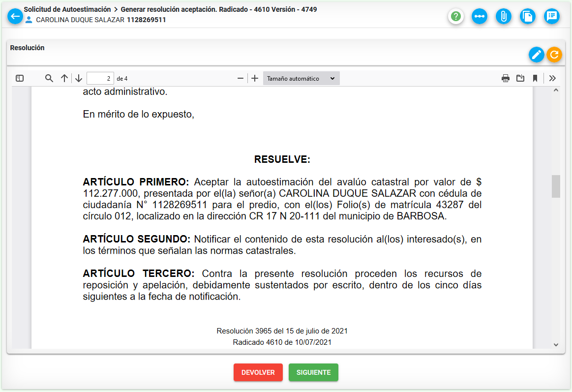Image resolution: width=572 pixels, height=392 pixels.
Task: Click the vertical scrollbar thumb of the PDF
Action: tap(556, 186)
